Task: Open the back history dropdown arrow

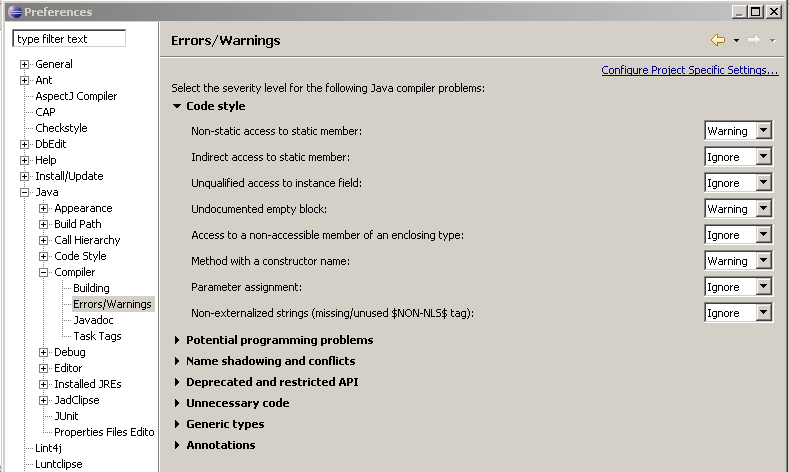Action: (736, 41)
